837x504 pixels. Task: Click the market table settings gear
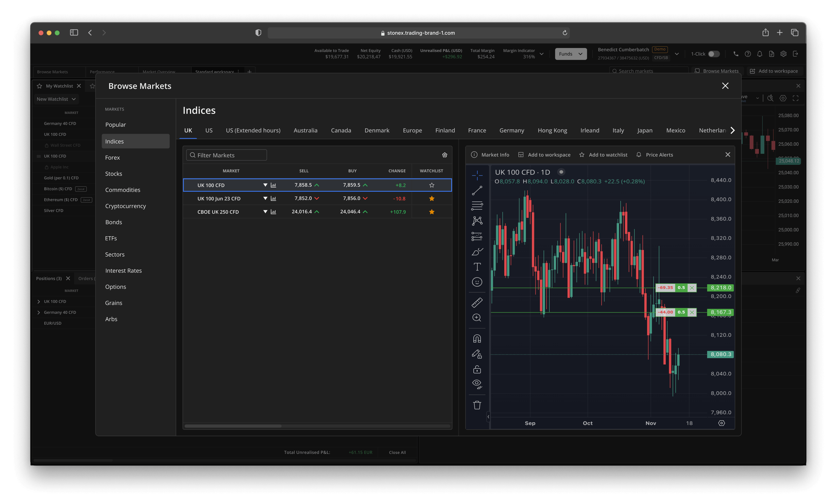pyautogui.click(x=444, y=155)
